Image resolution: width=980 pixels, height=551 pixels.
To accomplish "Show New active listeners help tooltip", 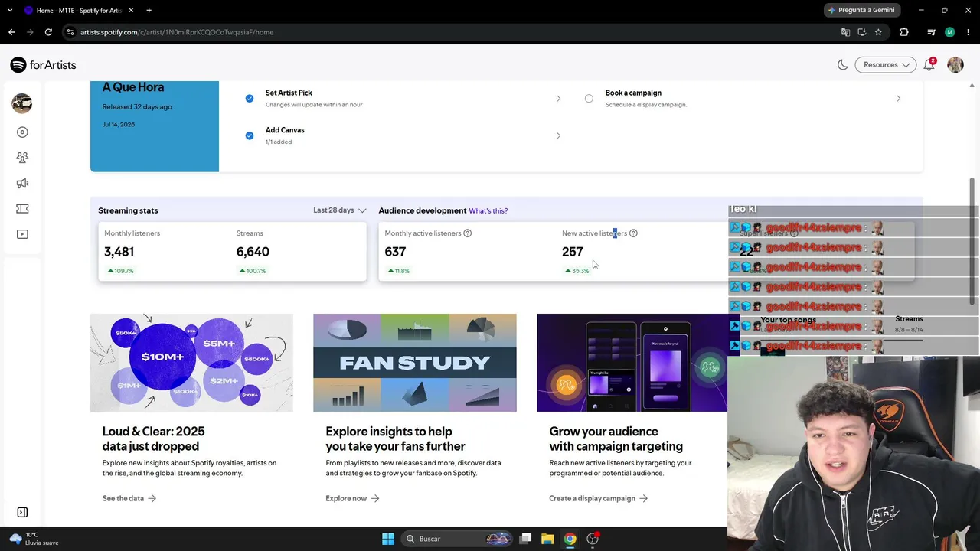I will coord(633,233).
